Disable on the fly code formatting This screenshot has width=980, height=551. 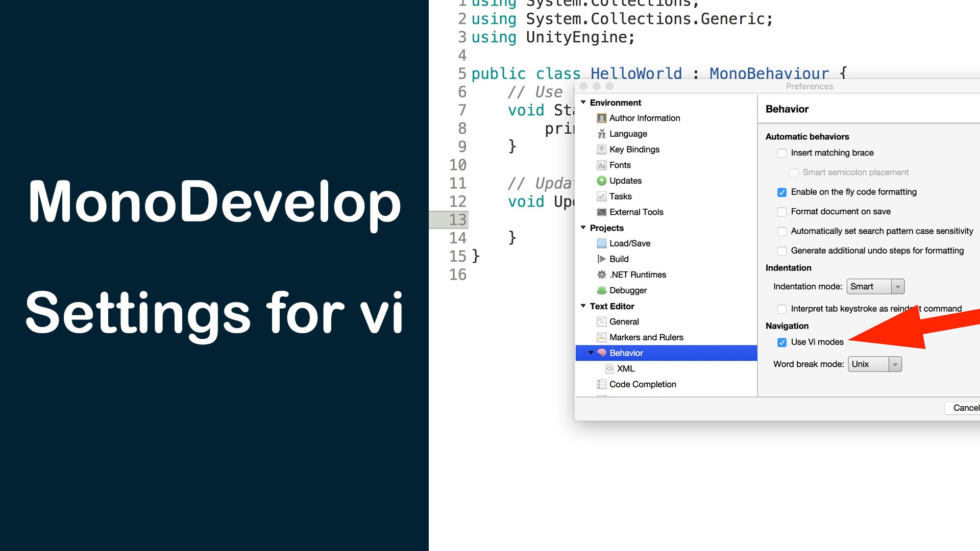(781, 192)
